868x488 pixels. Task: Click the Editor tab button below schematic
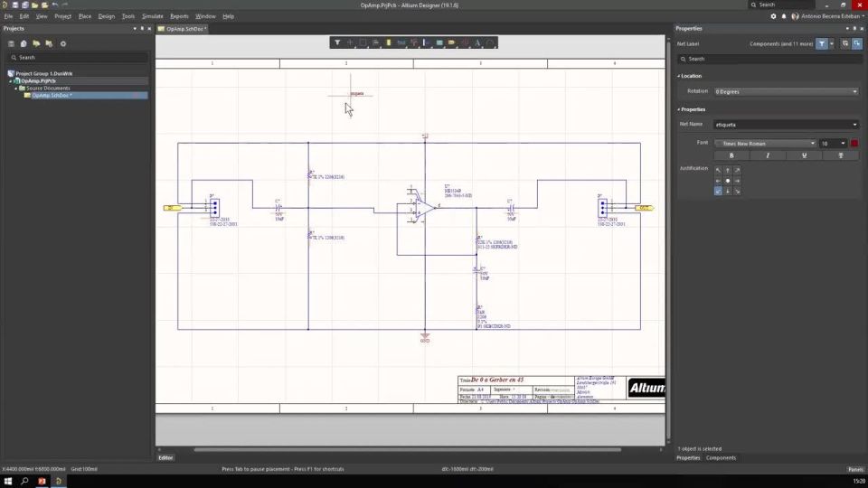165,458
